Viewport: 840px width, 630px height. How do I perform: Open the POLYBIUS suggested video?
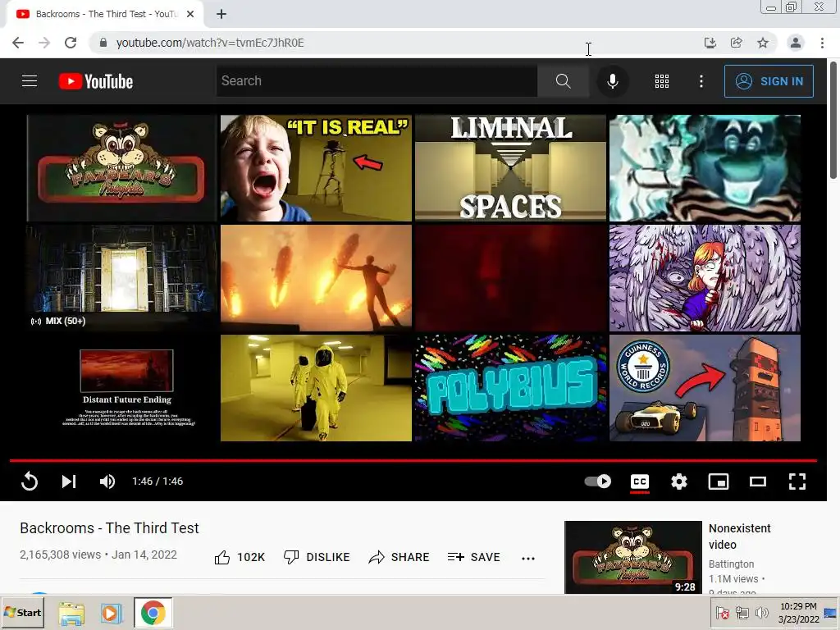coord(510,388)
